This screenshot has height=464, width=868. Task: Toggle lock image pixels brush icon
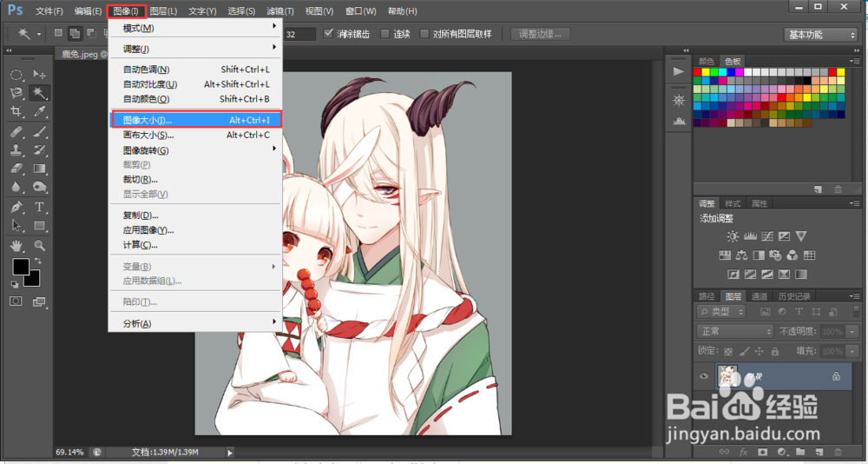pyautogui.click(x=744, y=351)
